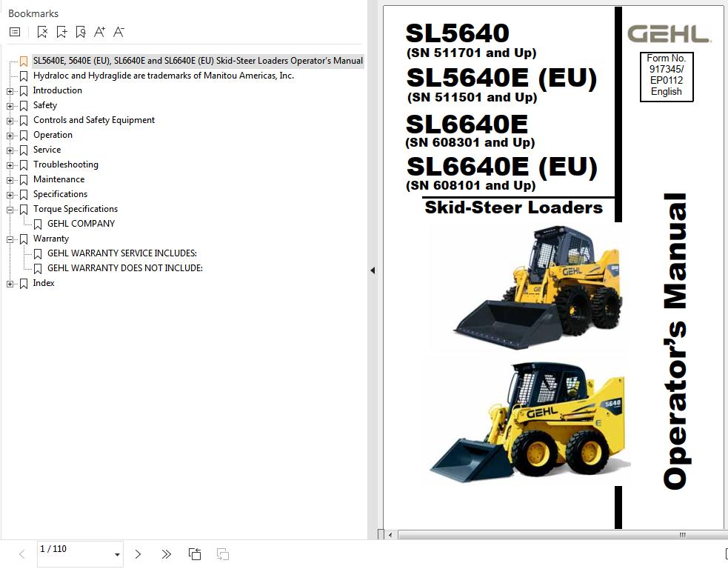Click the document horizontal scrollbar thumb
This screenshot has height=569, width=728.
pos(562,535)
